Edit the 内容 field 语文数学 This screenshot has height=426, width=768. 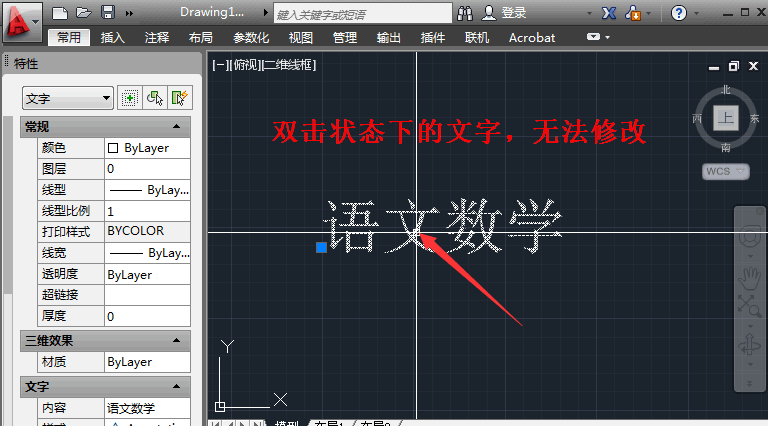(147, 408)
